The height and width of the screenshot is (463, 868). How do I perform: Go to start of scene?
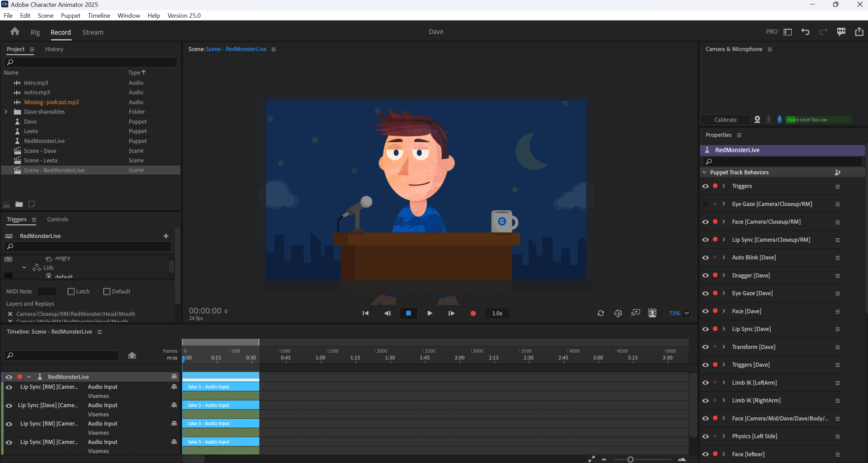coord(365,313)
